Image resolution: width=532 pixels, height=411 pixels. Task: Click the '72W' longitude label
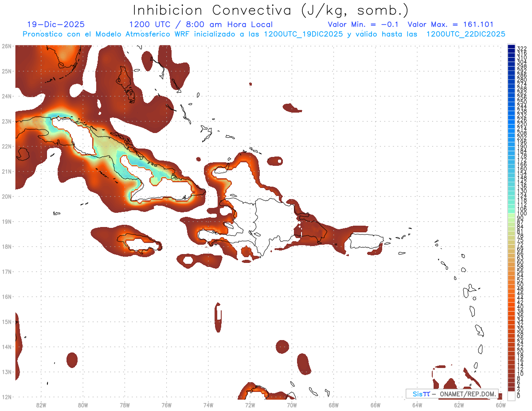tap(250, 405)
